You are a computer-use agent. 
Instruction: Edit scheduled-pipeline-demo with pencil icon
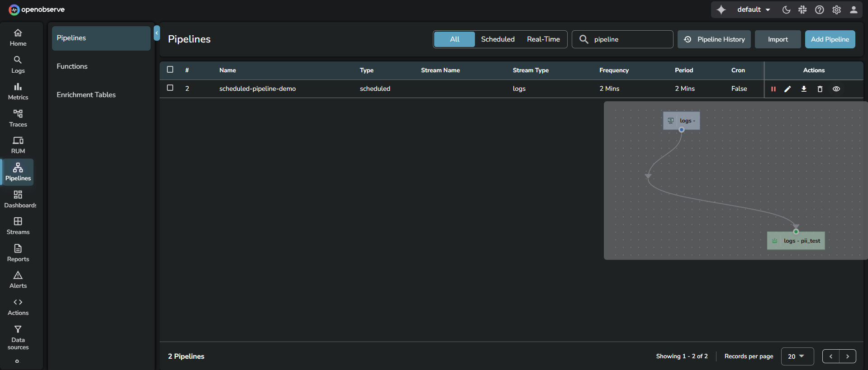(x=787, y=89)
